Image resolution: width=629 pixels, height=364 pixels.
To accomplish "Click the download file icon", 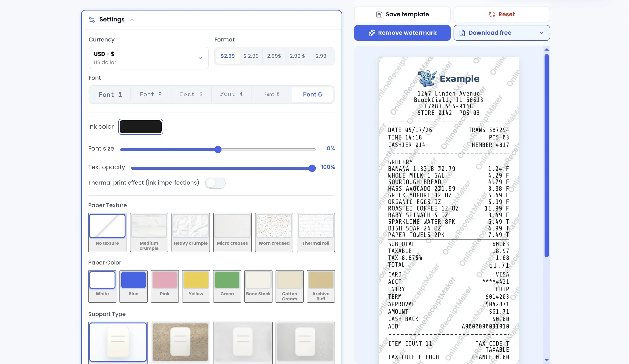I will pos(462,33).
